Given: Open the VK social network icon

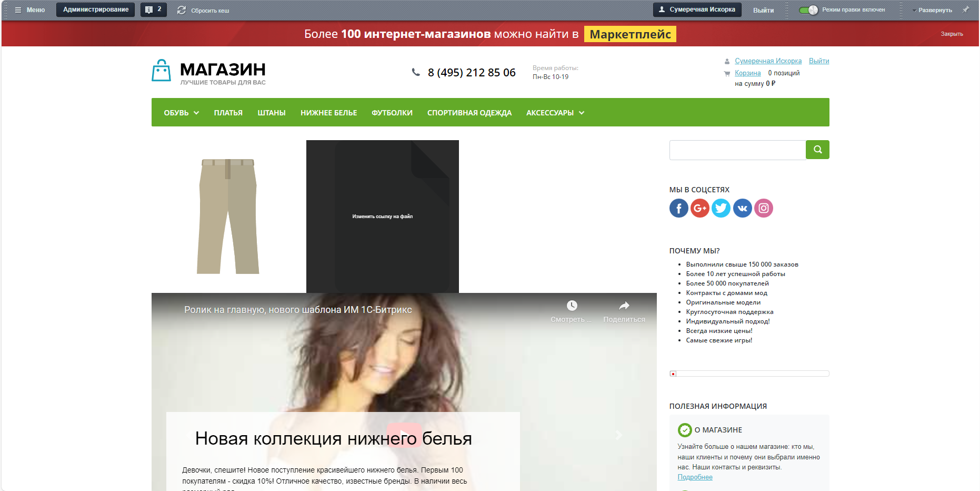Looking at the screenshot, I should coord(742,208).
